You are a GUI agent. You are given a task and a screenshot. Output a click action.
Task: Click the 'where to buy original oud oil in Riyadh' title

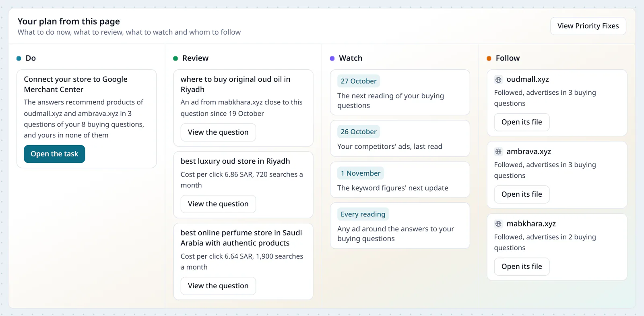pyautogui.click(x=235, y=84)
